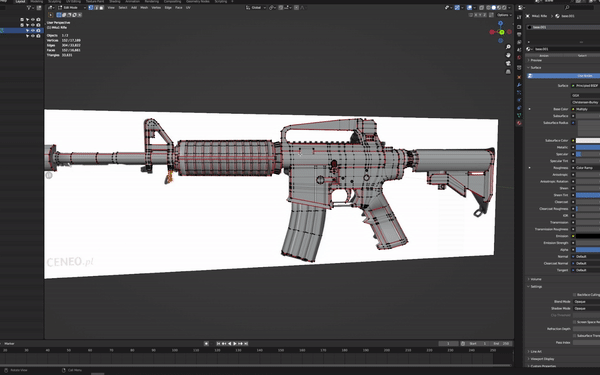600x375 pixels.
Task: Open the View menu in viewport header
Action: (x=111, y=8)
